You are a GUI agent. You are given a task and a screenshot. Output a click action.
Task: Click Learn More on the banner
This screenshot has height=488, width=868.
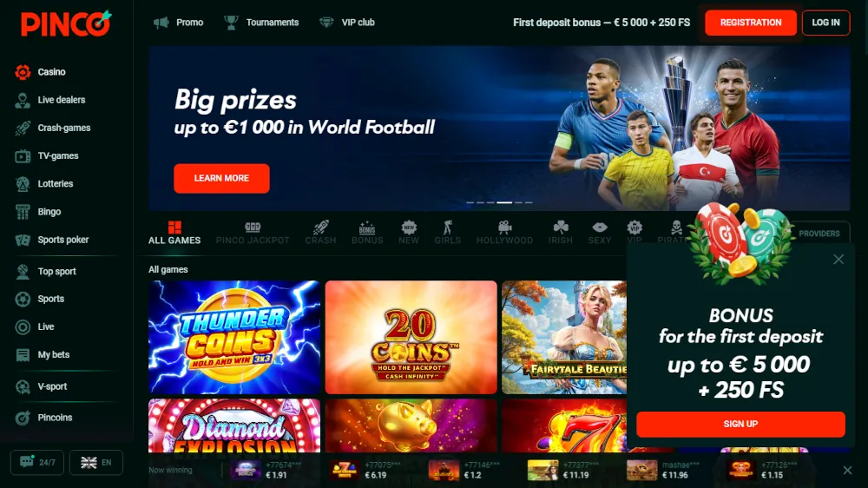pyautogui.click(x=221, y=178)
